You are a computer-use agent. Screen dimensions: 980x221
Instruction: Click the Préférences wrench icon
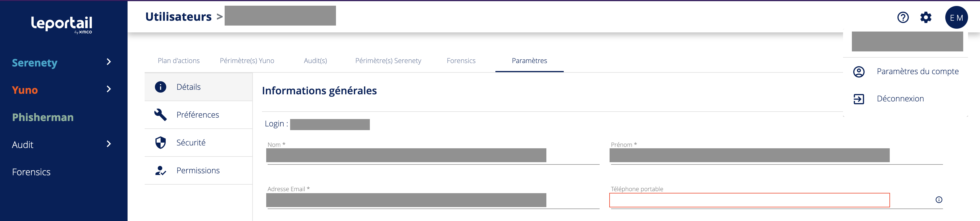click(x=161, y=115)
